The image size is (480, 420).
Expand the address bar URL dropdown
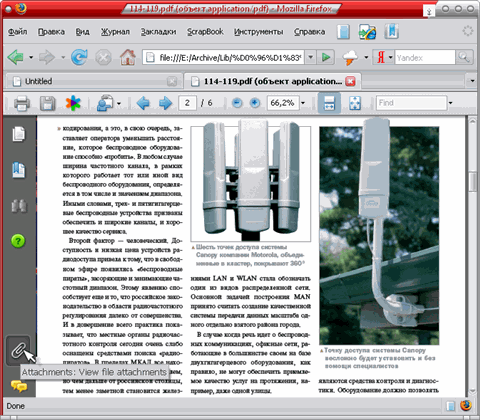310,57
